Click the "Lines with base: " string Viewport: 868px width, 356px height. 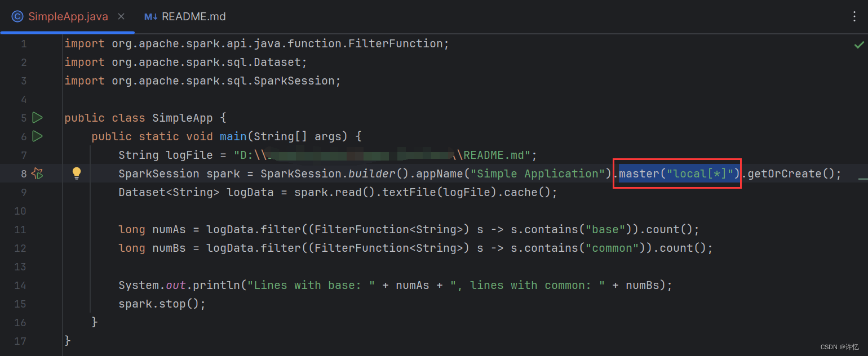311,285
